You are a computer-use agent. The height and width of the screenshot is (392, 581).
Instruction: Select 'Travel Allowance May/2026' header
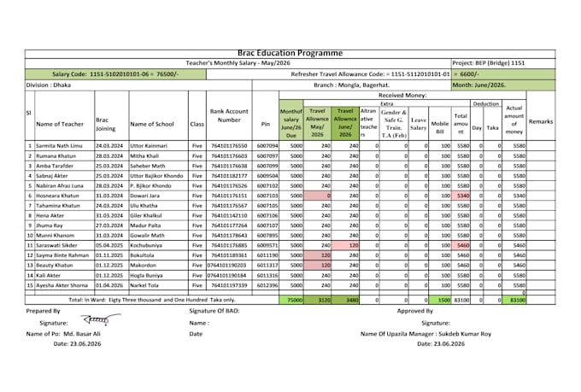(317, 123)
